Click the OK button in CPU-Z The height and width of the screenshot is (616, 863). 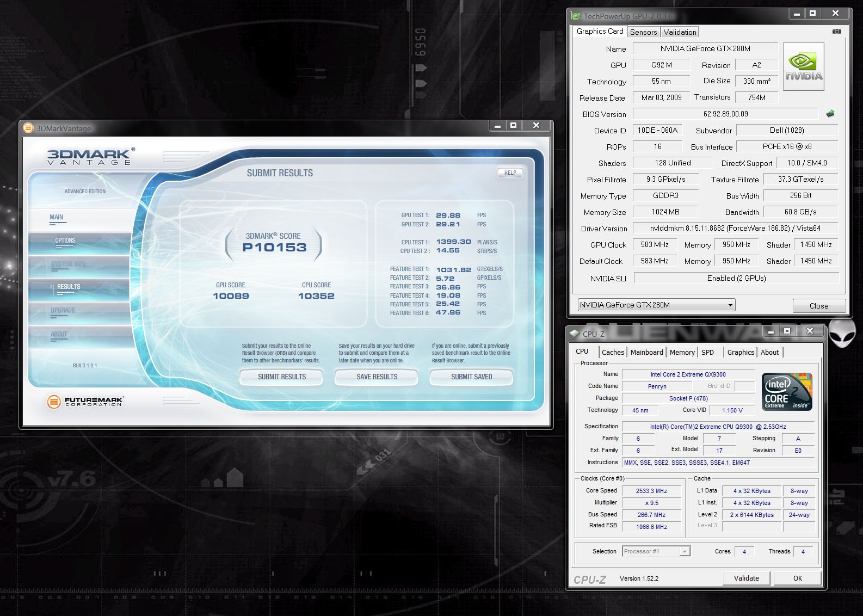pos(797,578)
